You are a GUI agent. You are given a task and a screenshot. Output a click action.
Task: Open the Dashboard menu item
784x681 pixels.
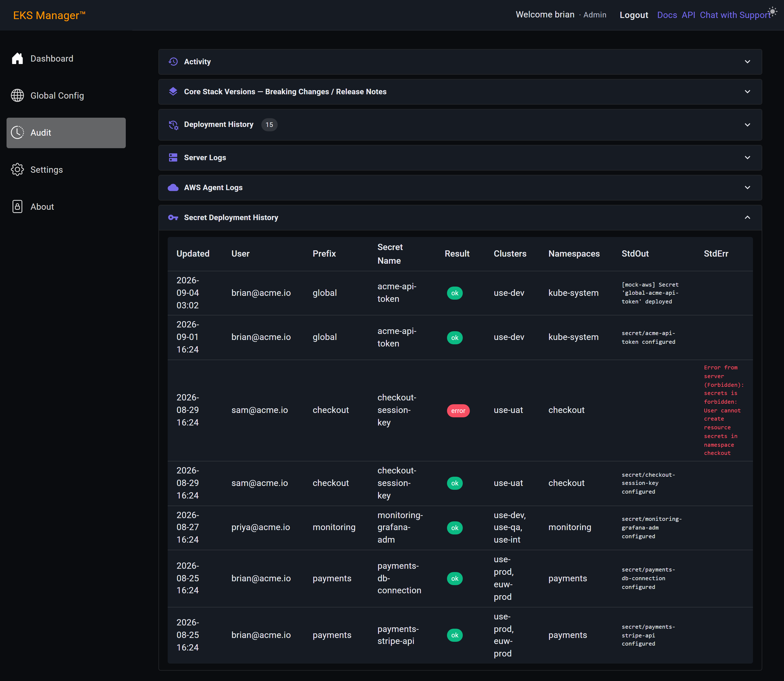click(66, 59)
